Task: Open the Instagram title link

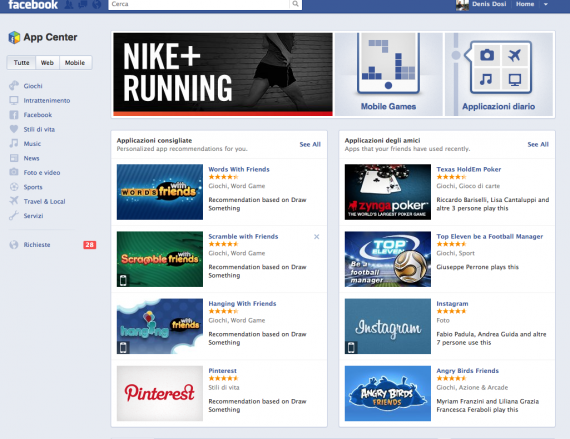Action: 452,303
